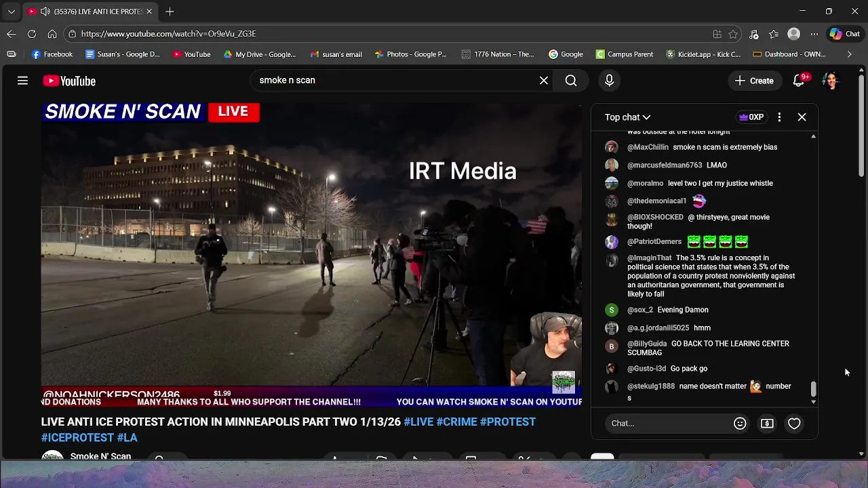Open Dashboard OWN bookmark

pos(789,54)
